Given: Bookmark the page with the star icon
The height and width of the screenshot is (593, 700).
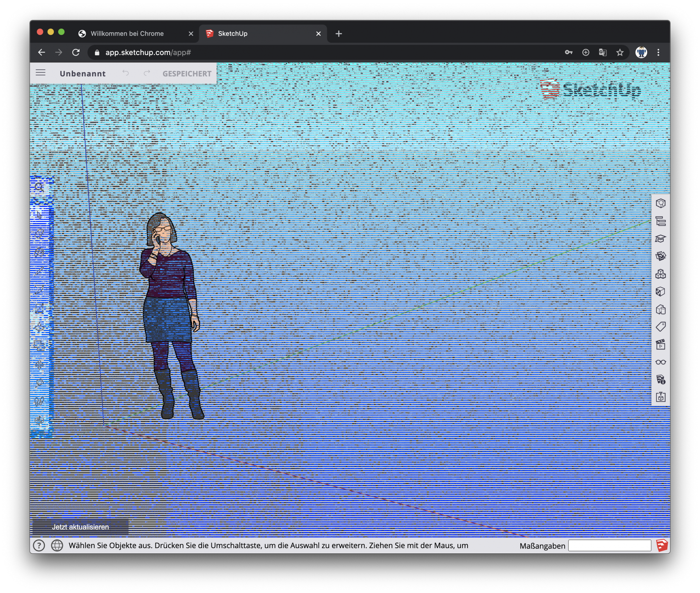Looking at the screenshot, I should pyautogui.click(x=620, y=53).
